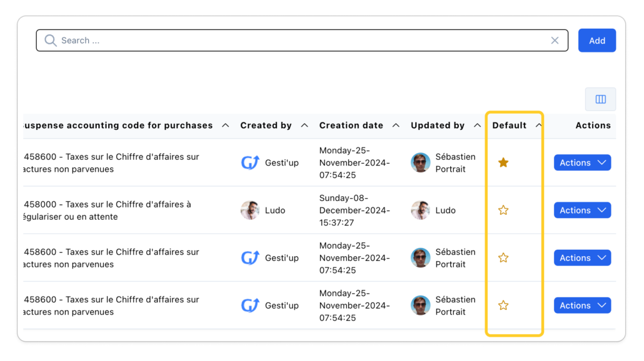Open the column visibility selector icon
Image resolution: width=644 pixels, height=361 pixels.
click(600, 99)
